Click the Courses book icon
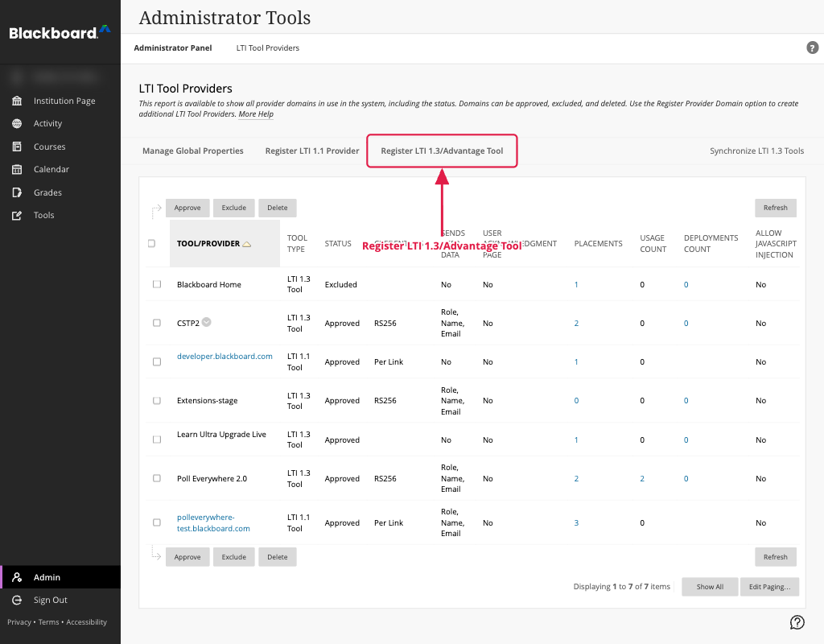This screenshot has height=644, width=824. [x=17, y=147]
